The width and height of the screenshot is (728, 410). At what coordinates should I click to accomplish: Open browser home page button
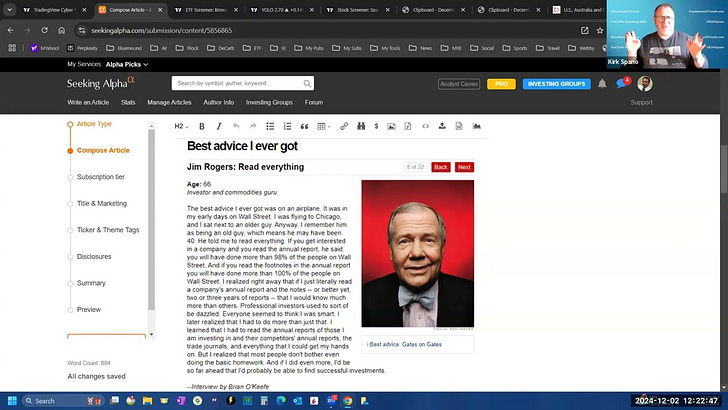pyautogui.click(x=61, y=30)
